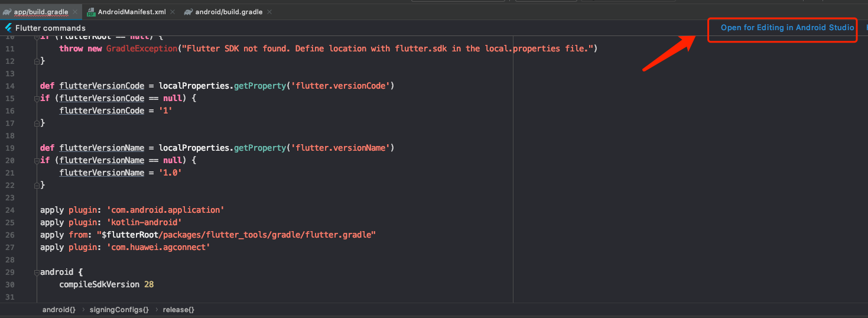Open for Editing in Android Studio link
The image size is (868, 318).
(787, 28)
